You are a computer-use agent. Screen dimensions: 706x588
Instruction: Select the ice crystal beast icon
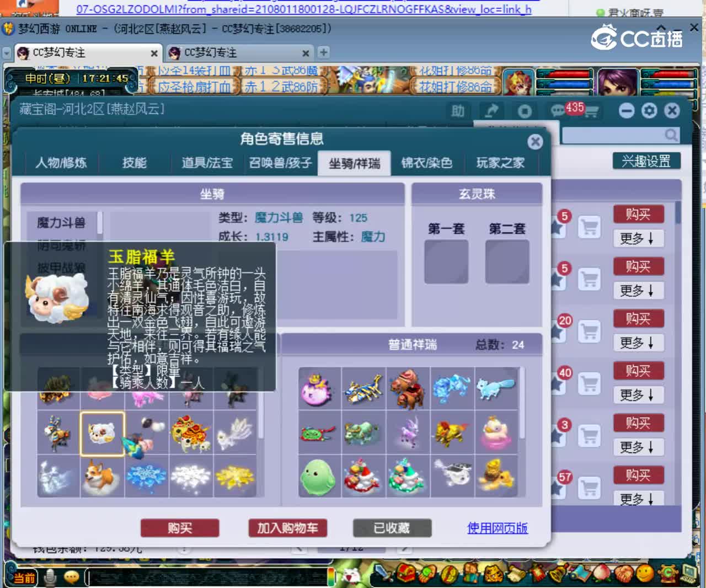point(452,389)
